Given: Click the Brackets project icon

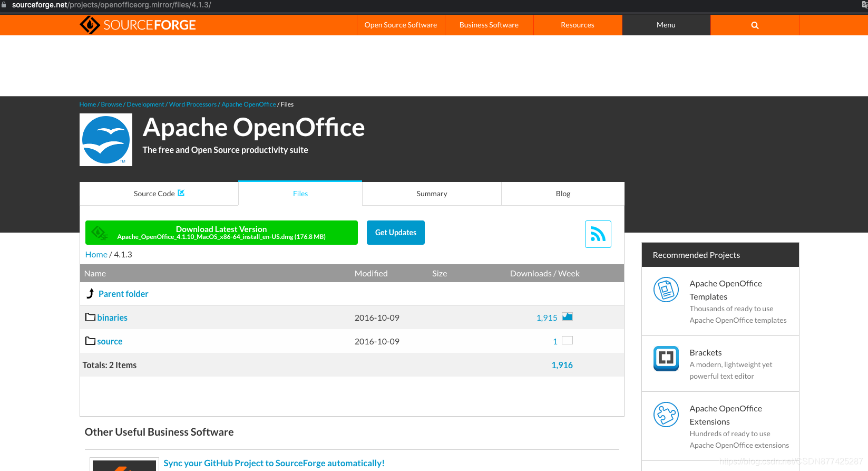Looking at the screenshot, I should coord(666,359).
